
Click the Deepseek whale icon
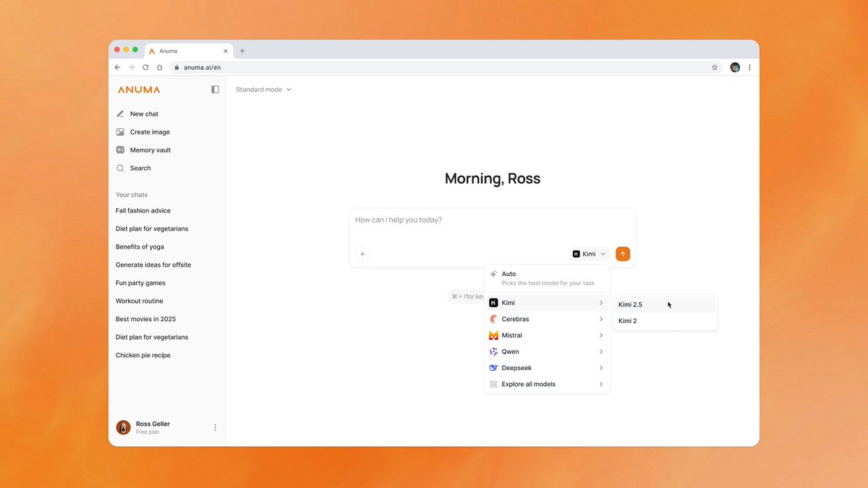click(493, 368)
